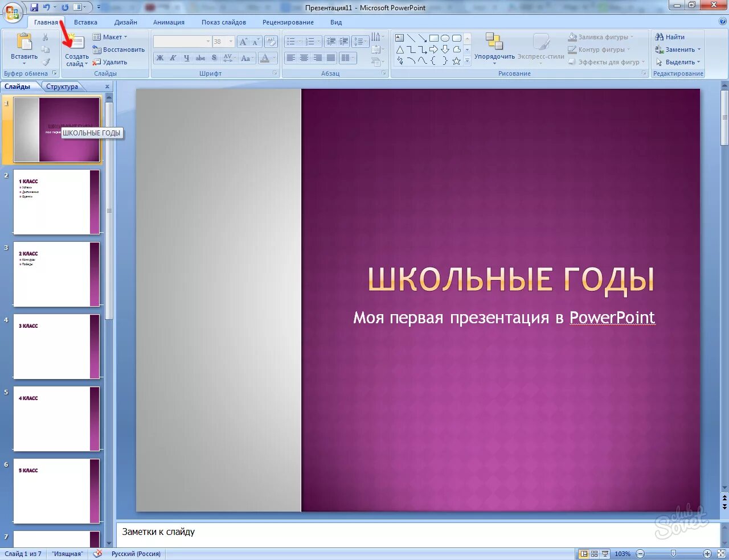Open the Clipboard group dialog launcher

pyautogui.click(x=55, y=73)
